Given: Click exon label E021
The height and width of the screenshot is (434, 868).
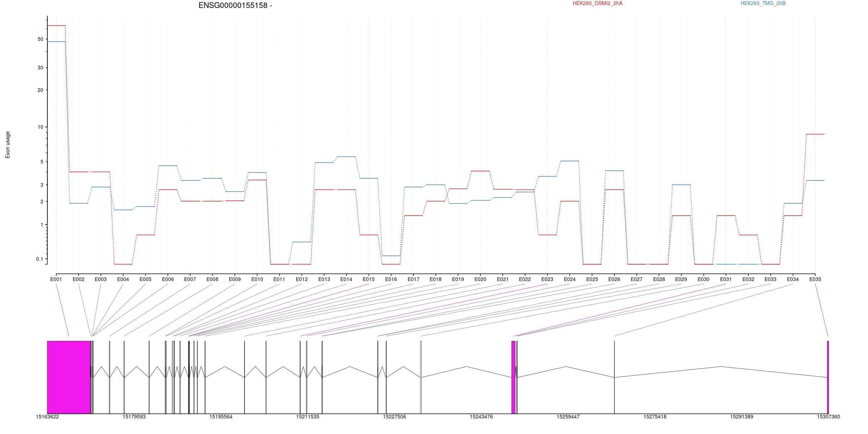Looking at the screenshot, I should coord(503,279).
